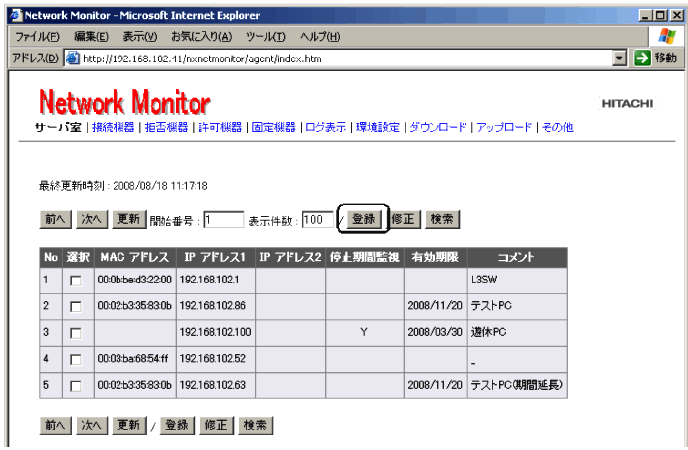
Task: Open the 固定機器 link
Action: 273,127
